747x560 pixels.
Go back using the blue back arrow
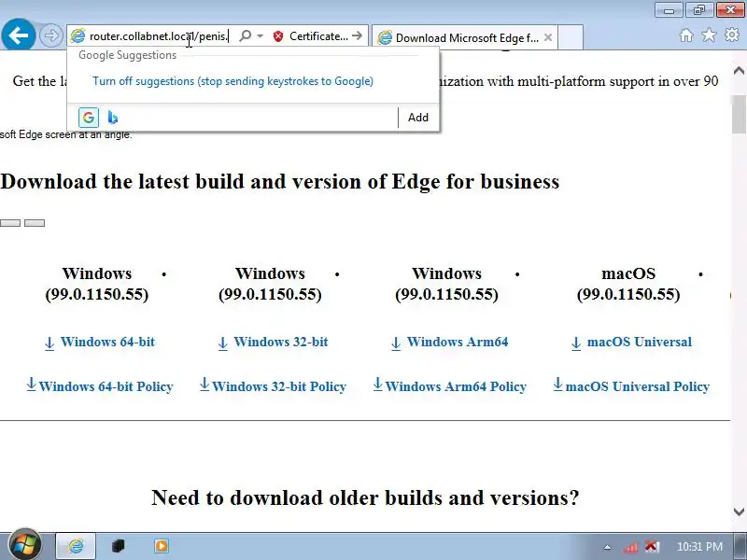click(x=18, y=35)
